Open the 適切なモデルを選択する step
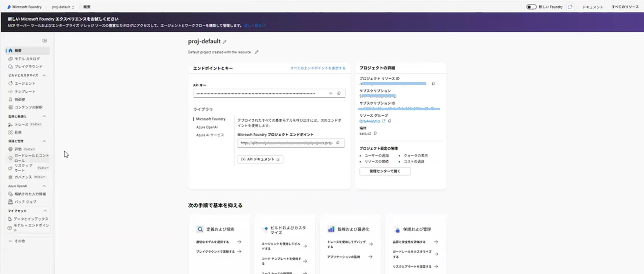Screen dimensions: 644x274 219,242
